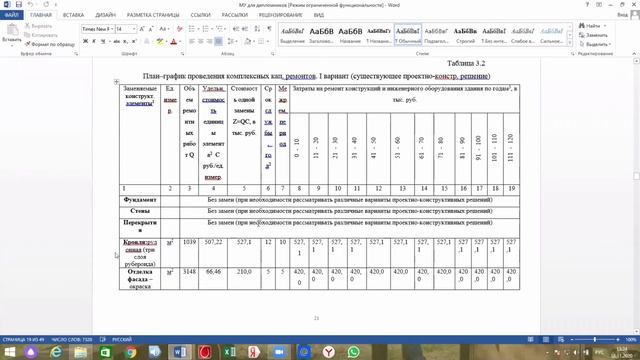Increase font size
This screenshot has width=640, height=360.
click(x=142, y=29)
